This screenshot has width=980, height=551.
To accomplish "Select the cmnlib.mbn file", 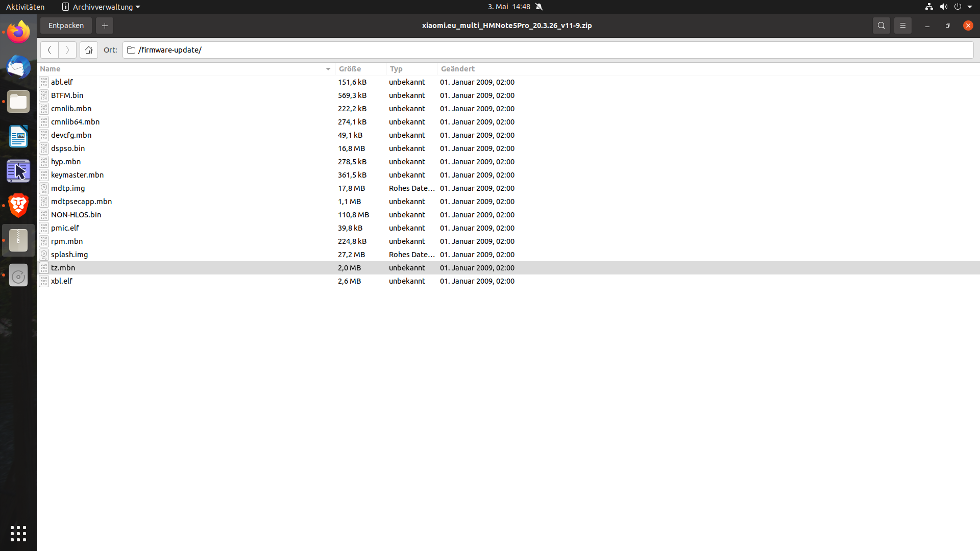I will click(x=508, y=109).
